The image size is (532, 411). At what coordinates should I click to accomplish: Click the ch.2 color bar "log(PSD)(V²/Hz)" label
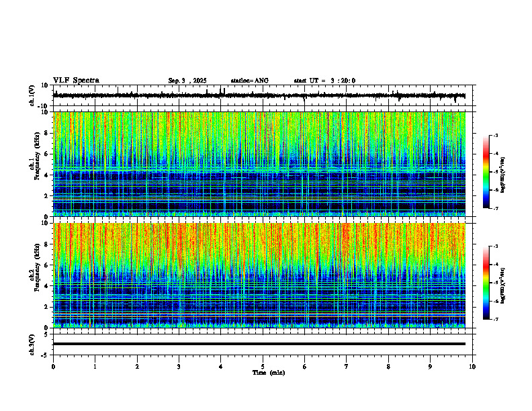coord(503,285)
